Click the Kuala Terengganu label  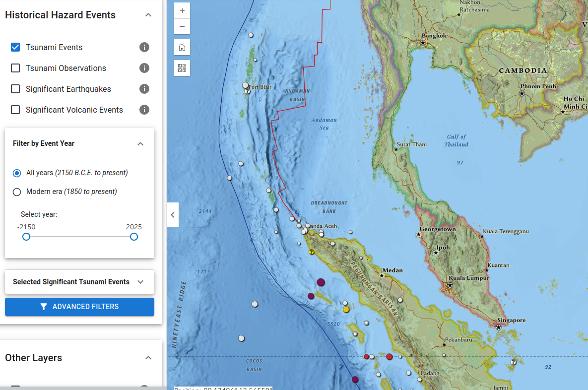point(506,231)
